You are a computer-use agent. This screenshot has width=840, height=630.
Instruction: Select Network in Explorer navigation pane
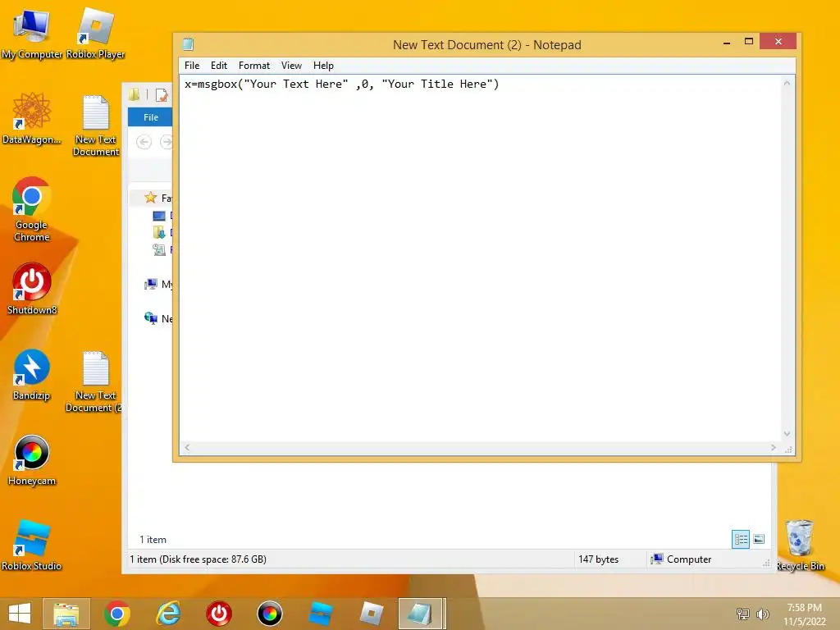pos(158,319)
